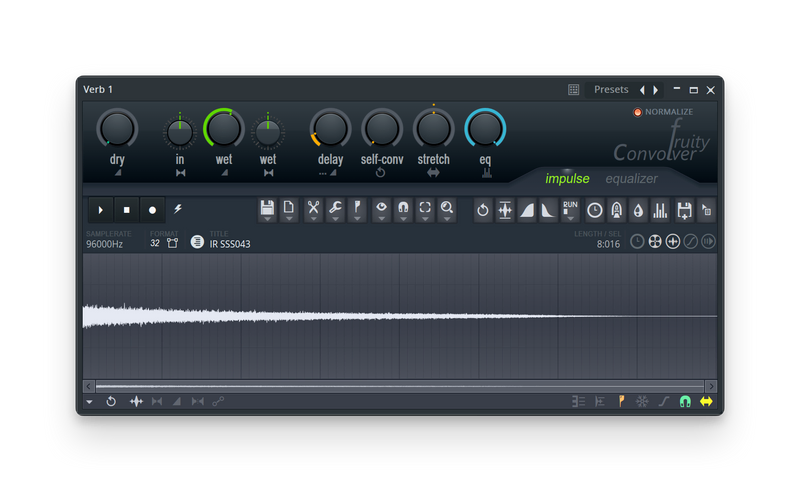The width and height of the screenshot is (800, 491).
Task: Click the waveform normalize icon in top toolbar
Action: click(x=505, y=210)
